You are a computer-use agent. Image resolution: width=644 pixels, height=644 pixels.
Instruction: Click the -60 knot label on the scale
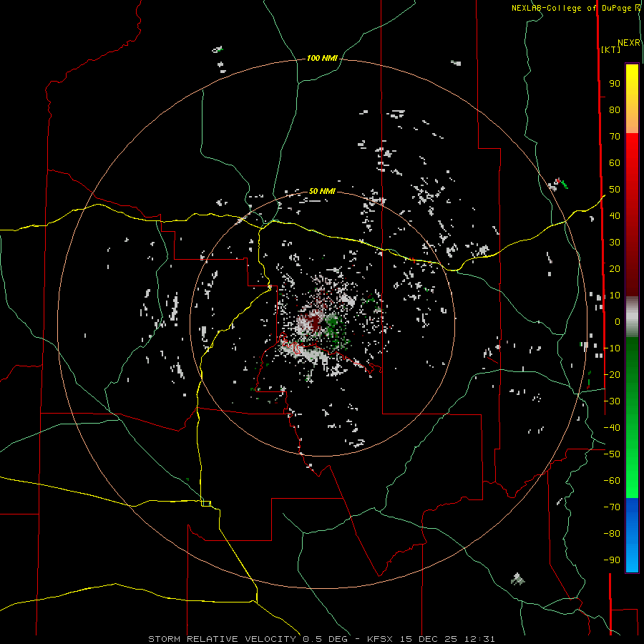tap(612, 481)
